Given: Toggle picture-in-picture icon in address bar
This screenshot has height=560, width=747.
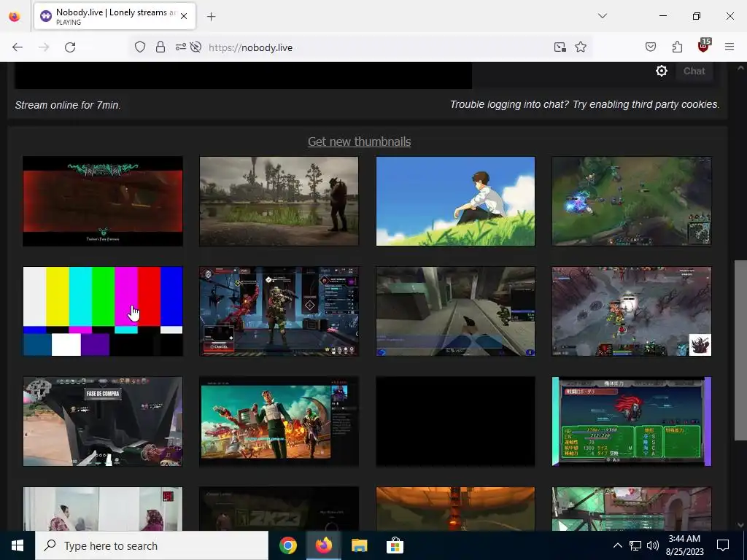Looking at the screenshot, I should click(x=560, y=47).
